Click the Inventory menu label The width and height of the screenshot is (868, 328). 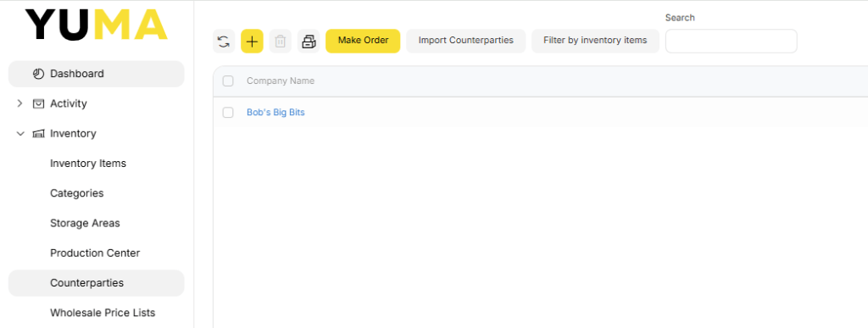73,133
